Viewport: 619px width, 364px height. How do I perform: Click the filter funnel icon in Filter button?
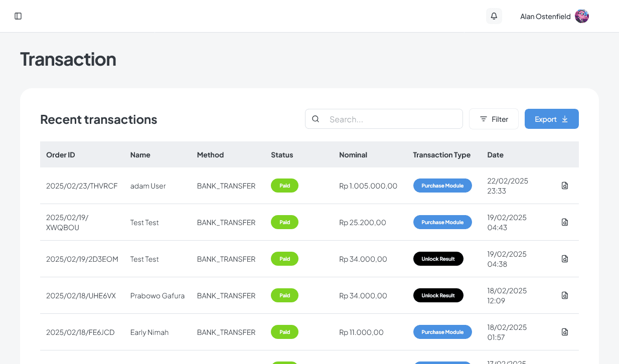pos(483,119)
